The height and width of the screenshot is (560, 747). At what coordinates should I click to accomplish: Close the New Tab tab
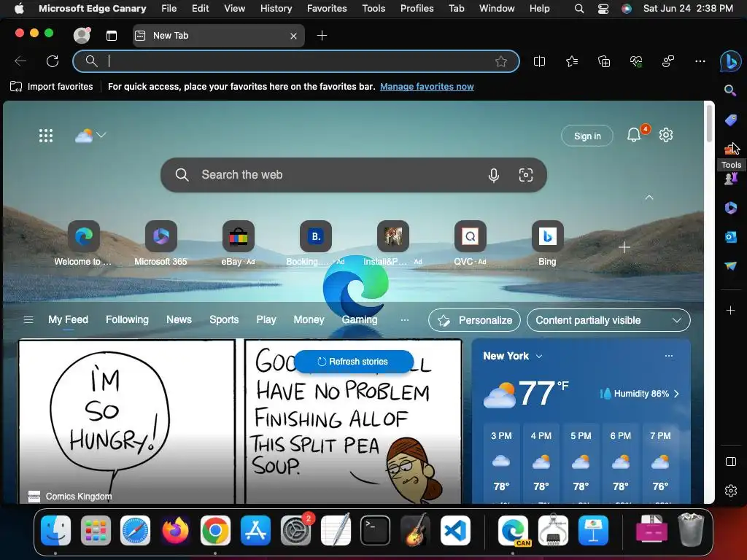(x=293, y=36)
